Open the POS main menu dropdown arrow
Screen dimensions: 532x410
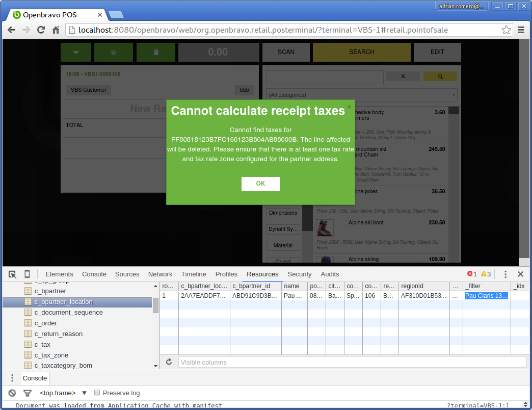(x=75, y=52)
